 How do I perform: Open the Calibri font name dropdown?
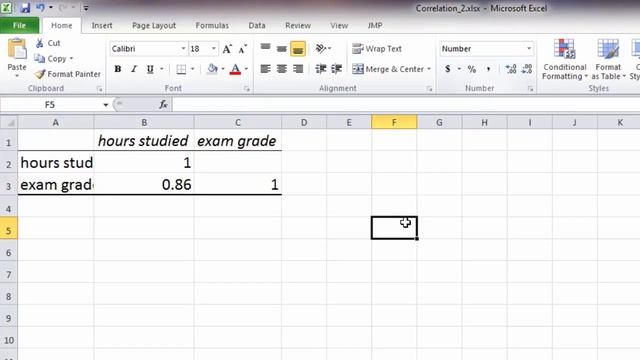(183, 49)
